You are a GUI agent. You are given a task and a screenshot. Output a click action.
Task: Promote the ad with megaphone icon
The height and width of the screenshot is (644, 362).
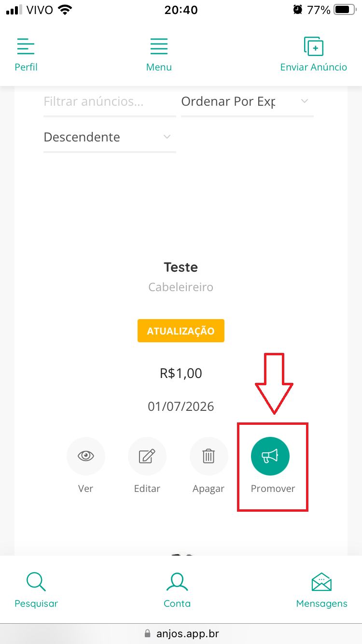[x=270, y=456]
